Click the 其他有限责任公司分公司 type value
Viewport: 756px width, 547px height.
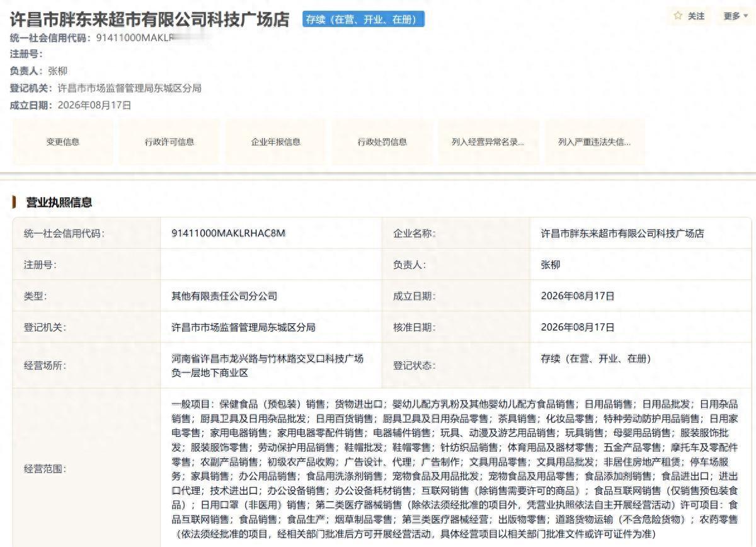coord(224,296)
